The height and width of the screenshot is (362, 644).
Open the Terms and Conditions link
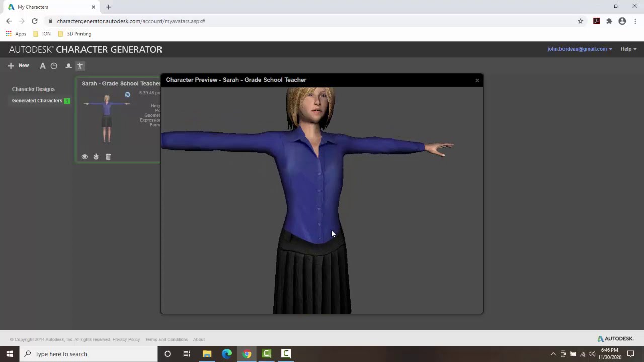[x=167, y=340]
